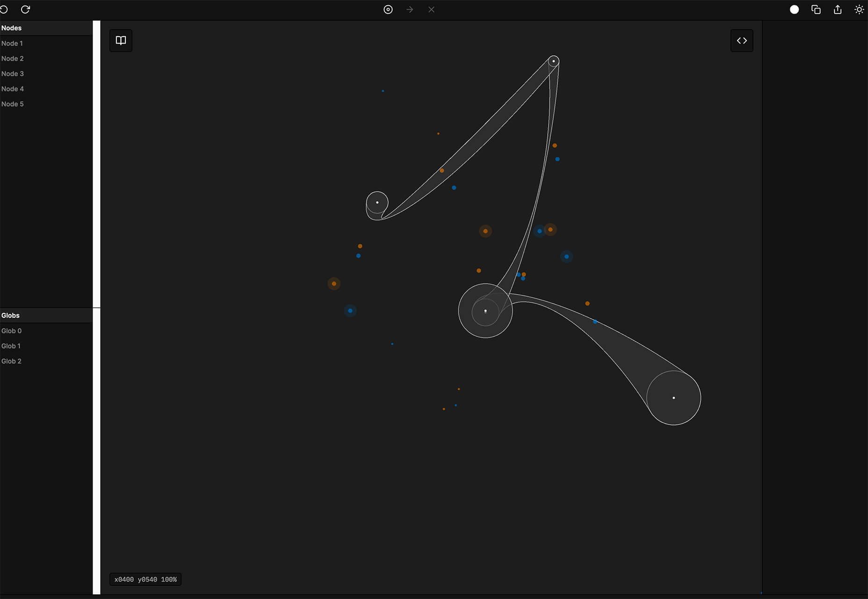Screen dimensions: 868x599
Task: Select Glob 2 in Globs list
Action: [x=46, y=361]
